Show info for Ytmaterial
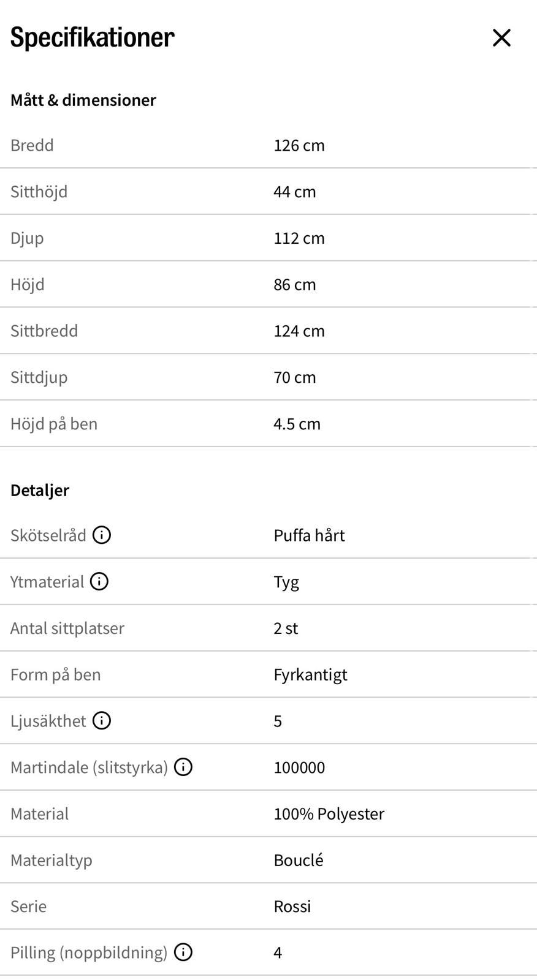The image size is (537, 980). pyautogui.click(x=99, y=581)
